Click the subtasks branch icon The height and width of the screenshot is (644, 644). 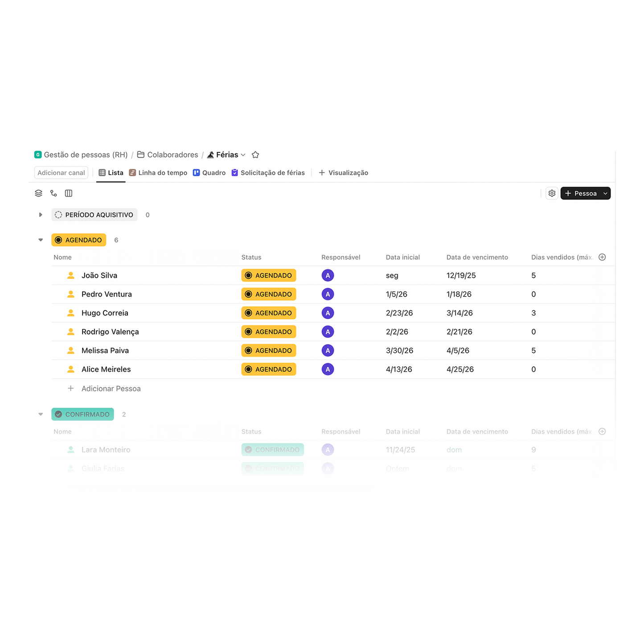pyautogui.click(x=53, y=193)
